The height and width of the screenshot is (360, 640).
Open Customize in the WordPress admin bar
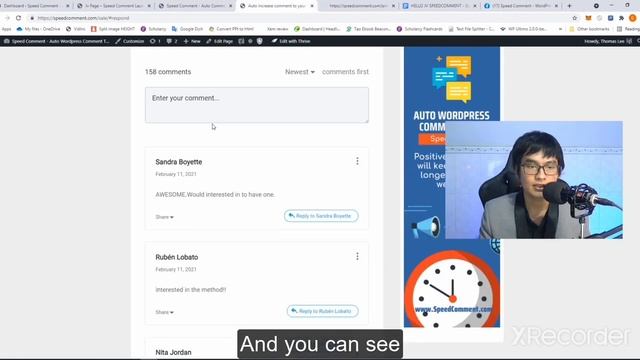[x=129, y=41]
